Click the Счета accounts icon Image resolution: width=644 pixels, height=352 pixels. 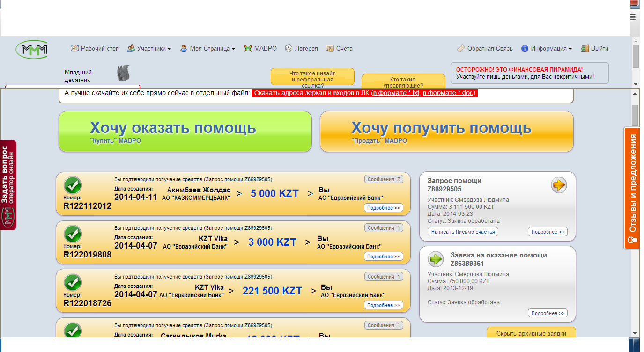(x=330, y=48)
